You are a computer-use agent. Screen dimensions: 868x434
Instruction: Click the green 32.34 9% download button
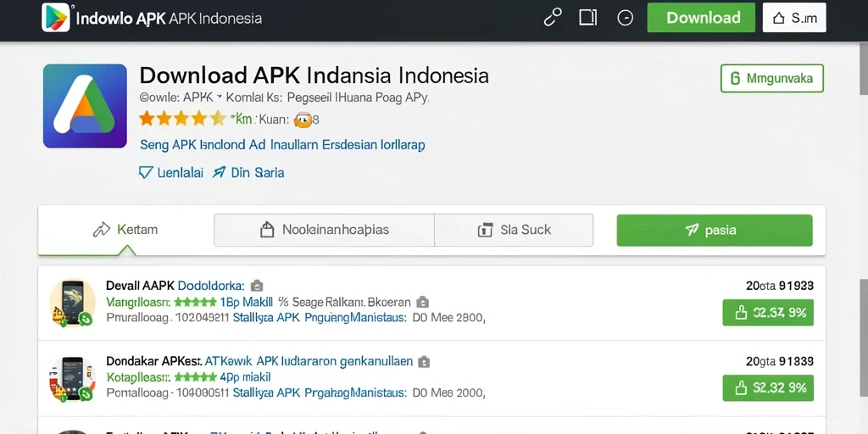tap(768, 313)
